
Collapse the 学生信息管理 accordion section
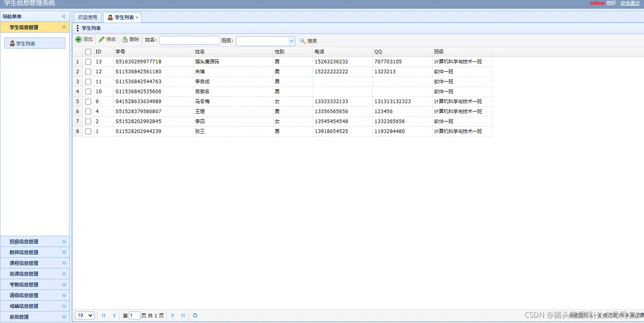[x=64, y=27]
